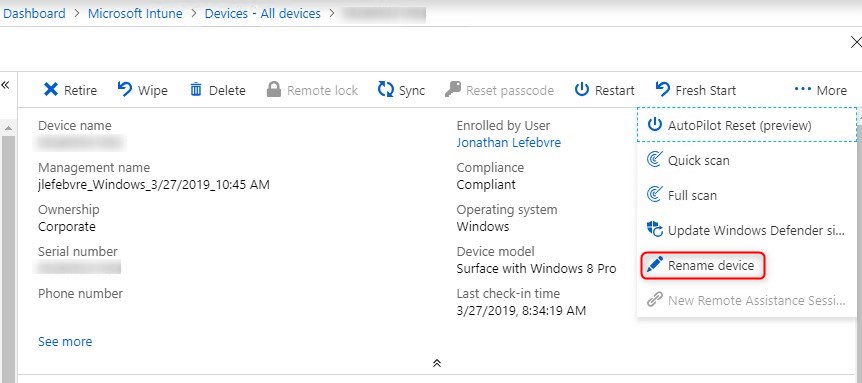Click the Rename device pencil icon
The height and width of the screenshot is (383, 862).
coord(654,265)
